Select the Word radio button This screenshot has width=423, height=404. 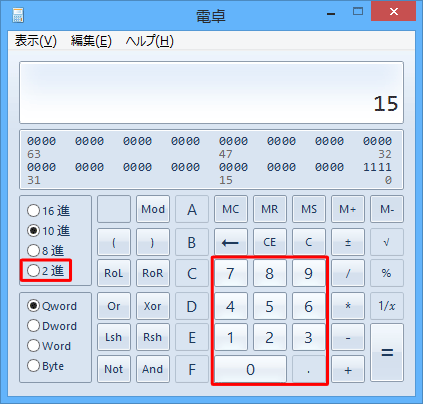[49, 346]
